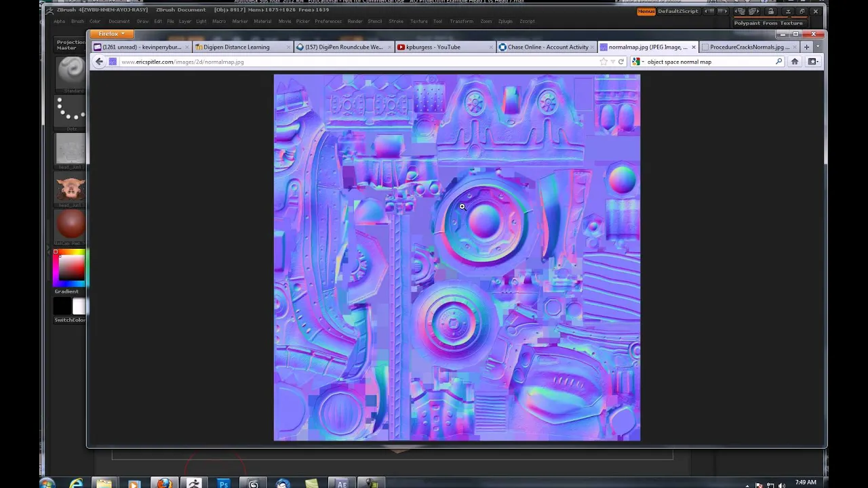The height and width of the screenshot is (488, 868).
Task: Toggle the orange Menus button in ZBrush
Action: point(646,12)
